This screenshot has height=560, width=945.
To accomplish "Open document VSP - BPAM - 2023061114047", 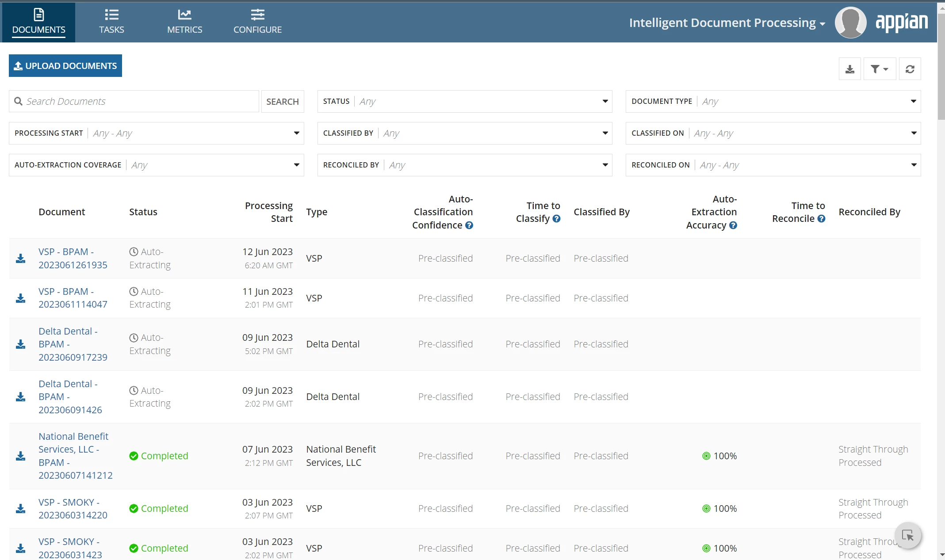I will click(x=73, y=298).
